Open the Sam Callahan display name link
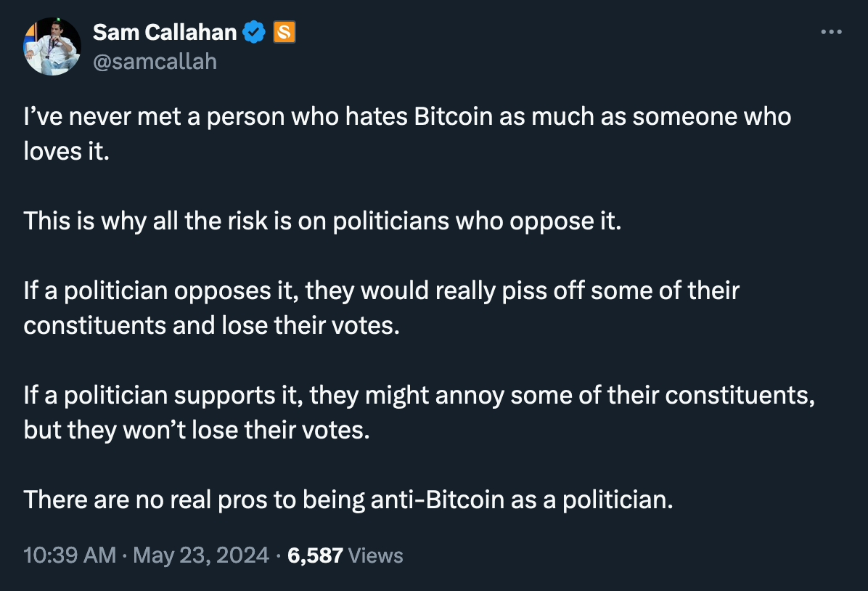The image size is (868, 591). (165, 32)
